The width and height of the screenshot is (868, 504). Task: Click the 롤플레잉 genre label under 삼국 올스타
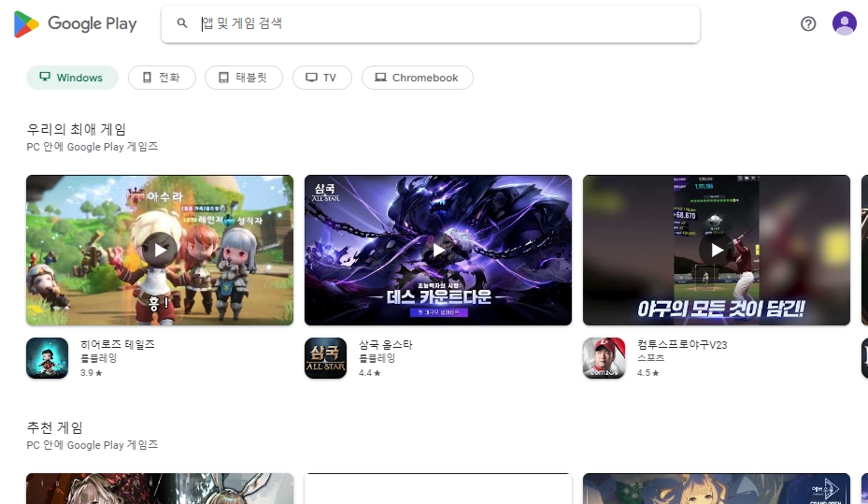377,358
